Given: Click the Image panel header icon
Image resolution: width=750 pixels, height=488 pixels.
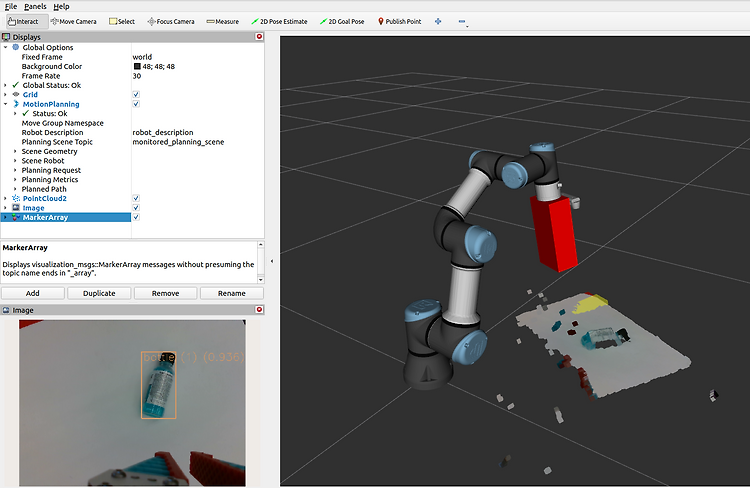Looking at the screenshot, I should 6,310.
